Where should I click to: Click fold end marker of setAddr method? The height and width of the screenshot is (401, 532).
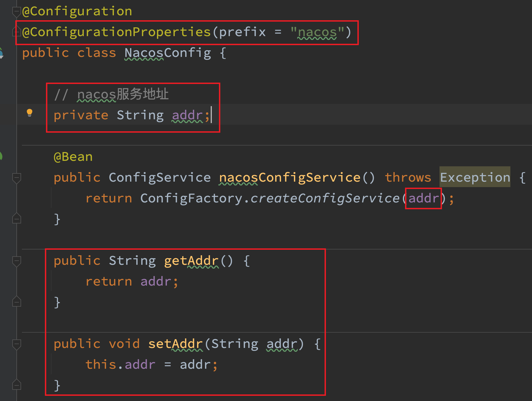[17, 385]
